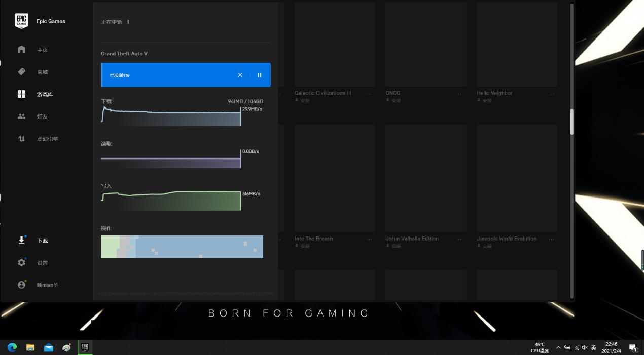Pause the Grand Theft Auto V download
Screen dimensions: 644x355
tap(259, 74)
